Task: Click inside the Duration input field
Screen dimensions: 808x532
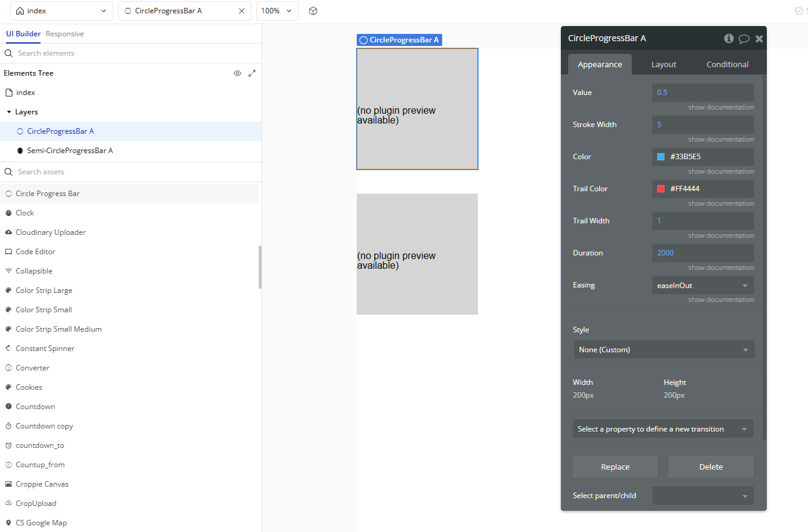Action: pos(703,253)
